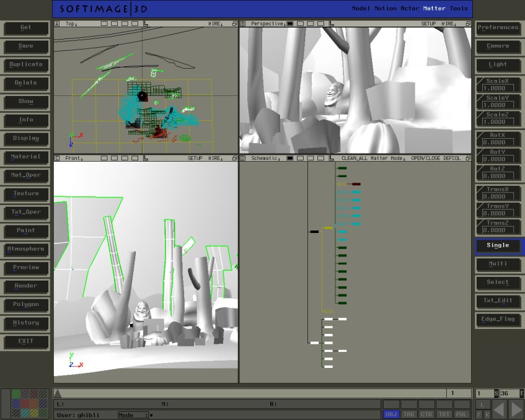This screenshot has width=525, height=420.
Task: Click the Front viewport L-shaped icon
Action: point(146,158)
